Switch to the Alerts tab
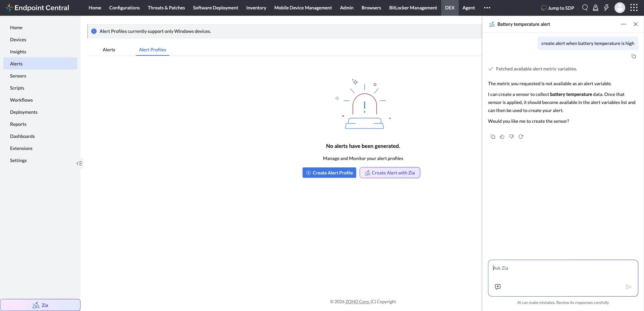The width and height of the screenshot is (644, 311). 109,50
